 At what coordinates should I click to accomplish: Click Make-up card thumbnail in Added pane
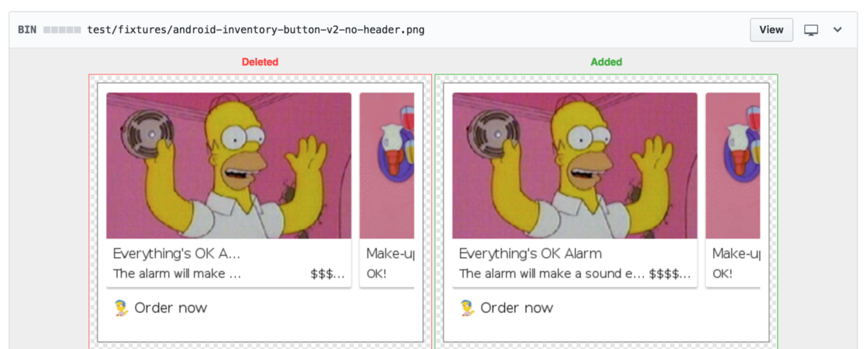[733, 165]
